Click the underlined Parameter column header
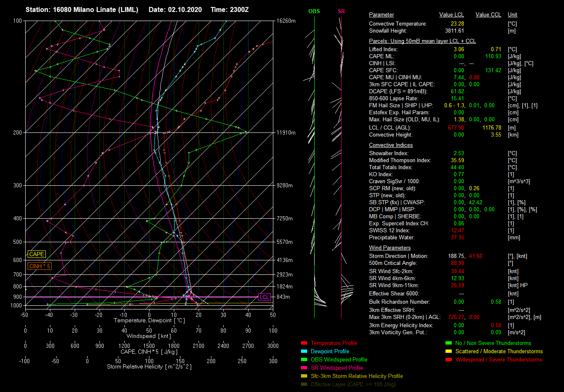 381,15
